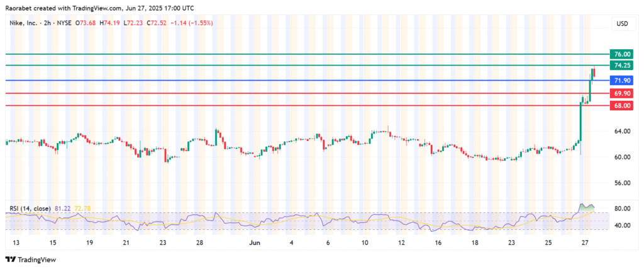Click the red 68.00 price label
Image resolution: width=644 pixels, height=269 pixels.
(x=621, y=106)
